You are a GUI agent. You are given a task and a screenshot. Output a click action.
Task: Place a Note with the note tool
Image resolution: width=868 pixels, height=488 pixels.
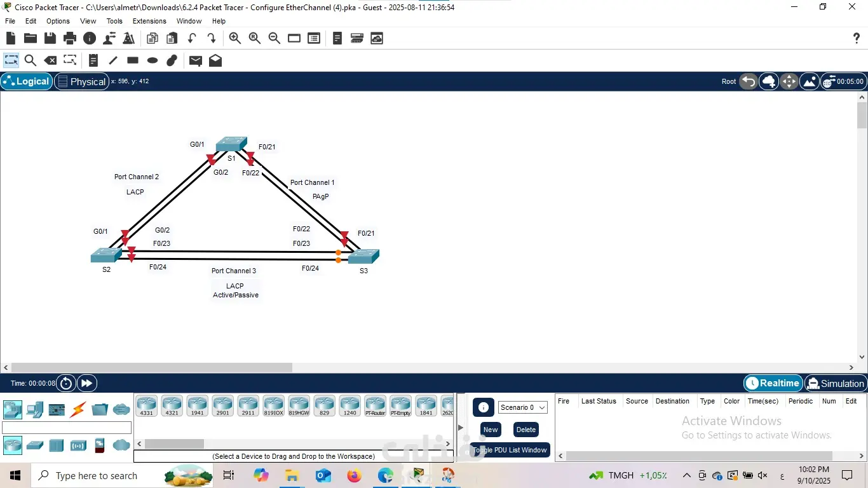pyautogui.click(x=93, y=60)
